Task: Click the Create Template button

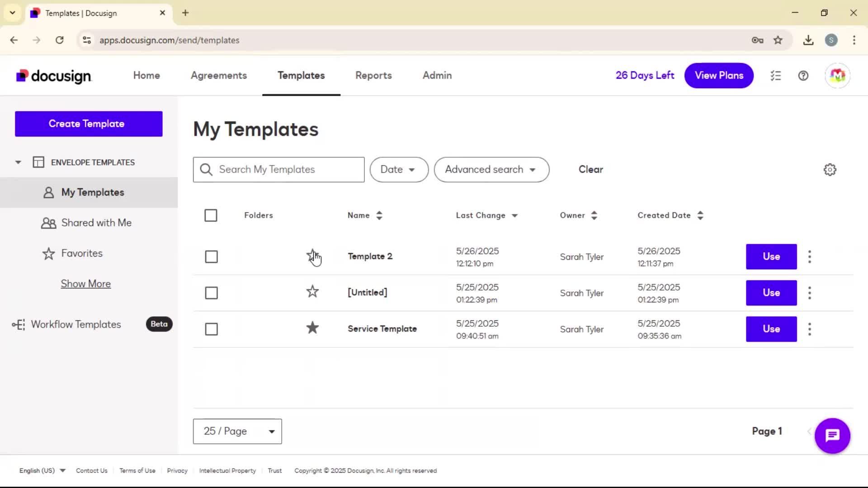Action: click(x=89, y=124)
